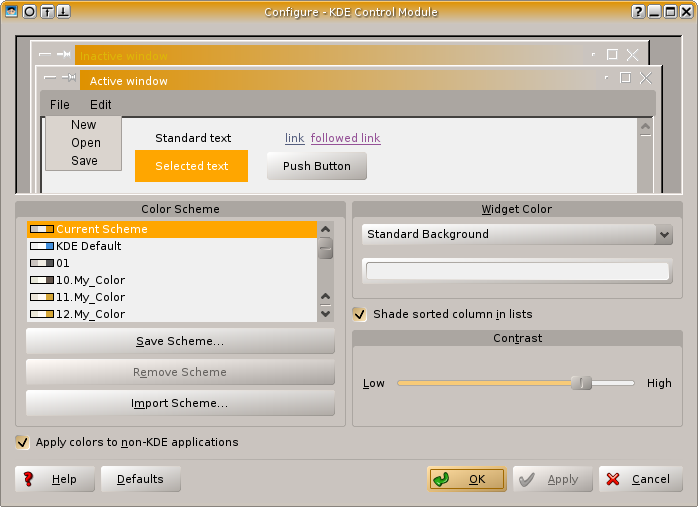Click the scroll down arrow of scheme list
Screen dimensions: 698x507
(x=325, y=314)
